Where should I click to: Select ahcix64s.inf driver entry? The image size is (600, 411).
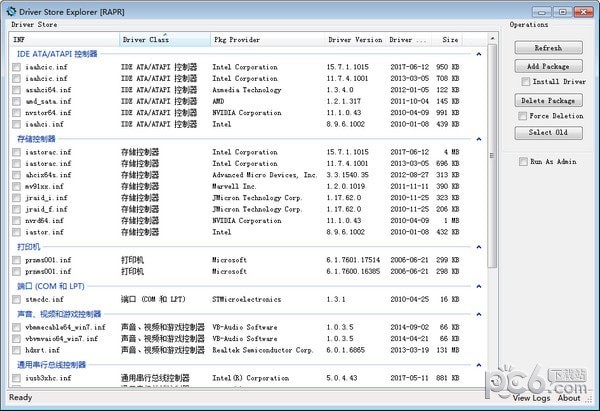coord(48,175)
